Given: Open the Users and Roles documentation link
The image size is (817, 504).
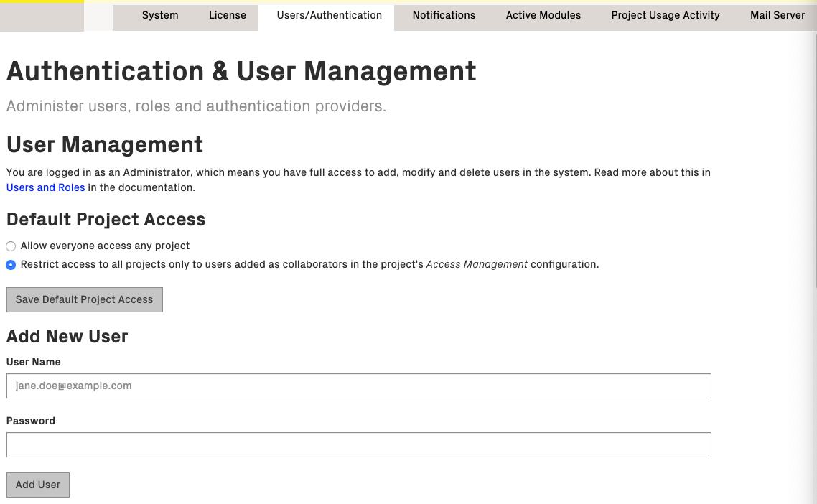Looking at the screenshot, I should [46, 187].
